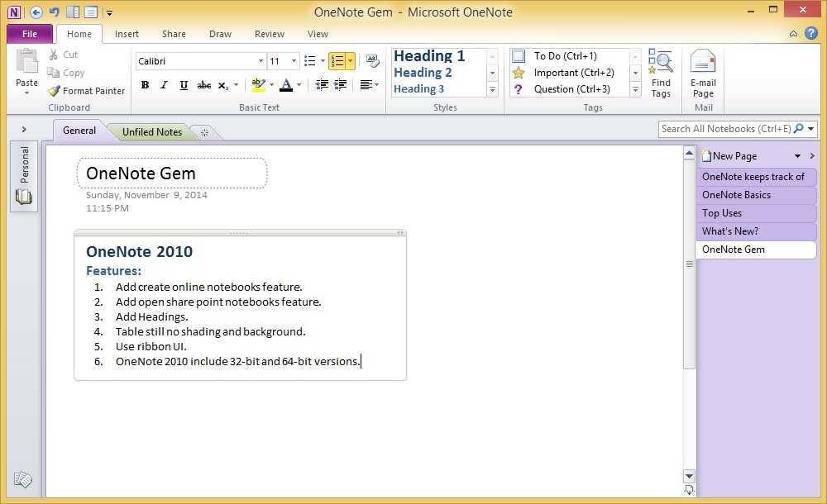Expand the font size 11 dropdown
The image size is (827, 504).
(294, 61)
